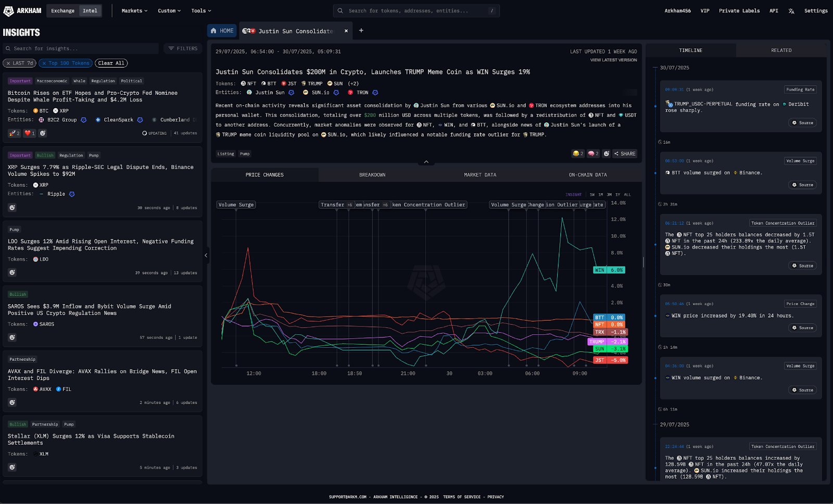833x504 pixels.
Task: Open the FILTERS panel
Action: click(183, 48)
